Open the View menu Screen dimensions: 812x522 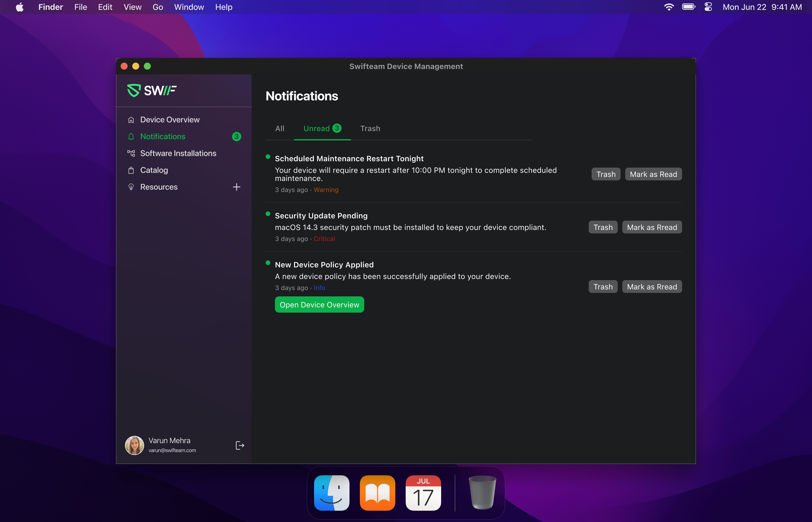pyautogui.click(x=133, y=7)
